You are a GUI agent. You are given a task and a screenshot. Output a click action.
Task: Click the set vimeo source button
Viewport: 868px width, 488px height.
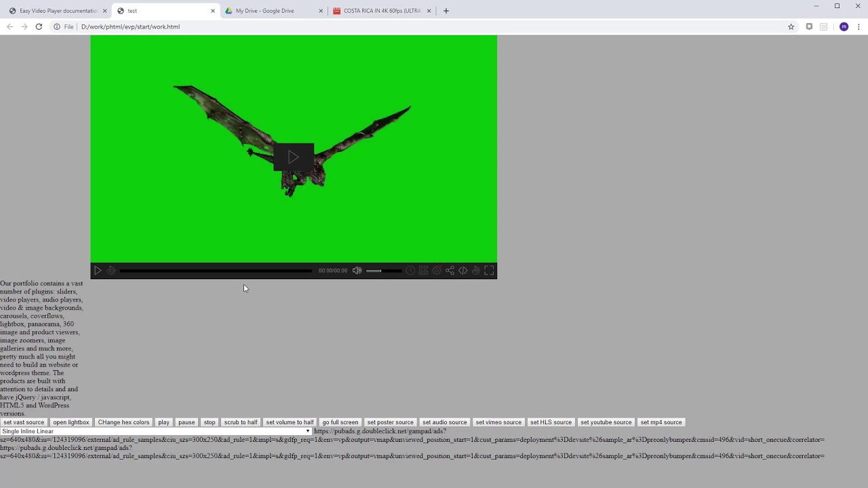click(498, 422)
